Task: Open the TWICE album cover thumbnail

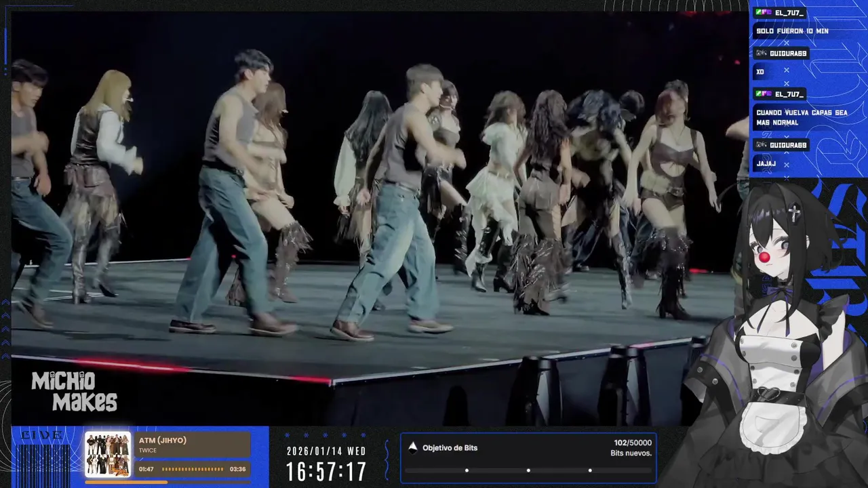Action: (x=108, y=454)
